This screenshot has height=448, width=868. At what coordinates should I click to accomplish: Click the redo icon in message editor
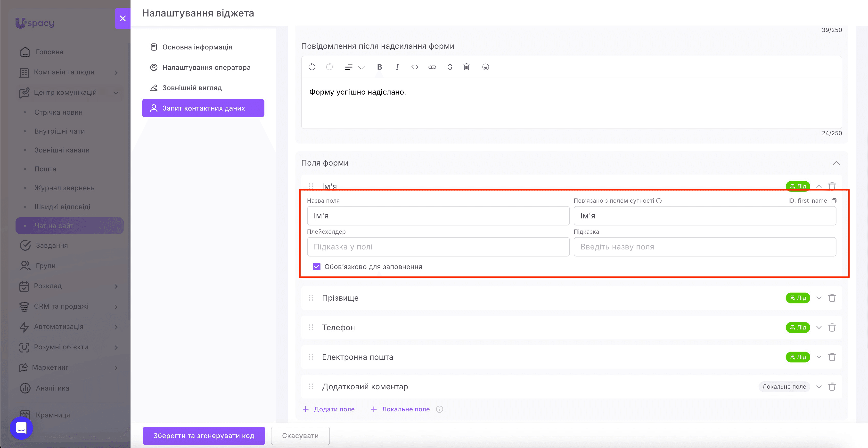click(329, 67)
